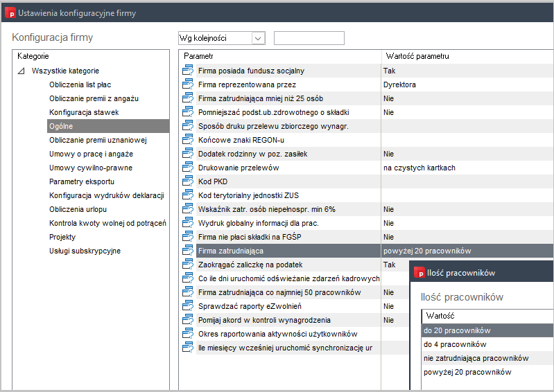This screenshot has width=554, height=392.
Task: Click the 'Wartość parametru' column header
Action: (x=416, y=55)
